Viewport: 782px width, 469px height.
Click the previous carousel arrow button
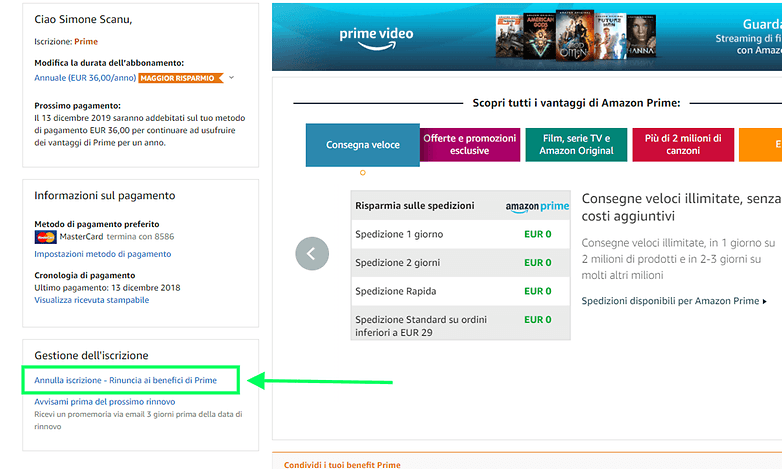(312, 253)
